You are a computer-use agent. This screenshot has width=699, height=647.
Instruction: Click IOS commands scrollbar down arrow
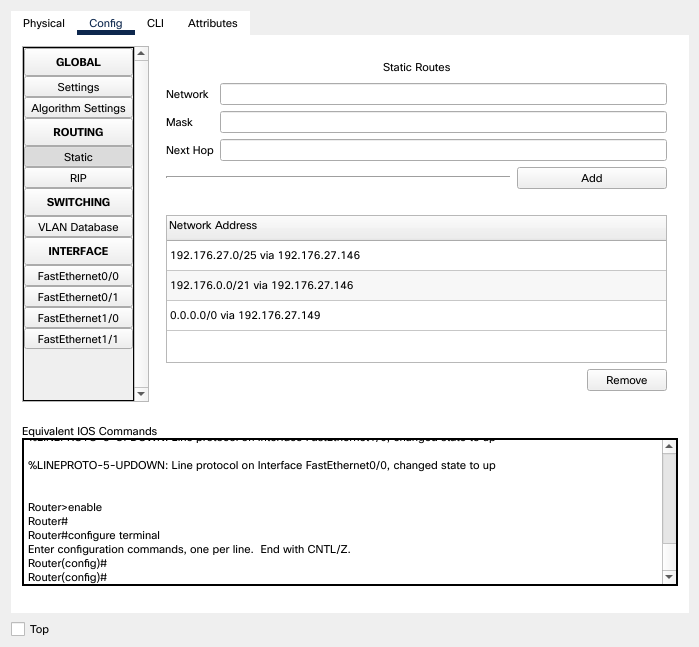pyautogui.click(x=669, y=577)
